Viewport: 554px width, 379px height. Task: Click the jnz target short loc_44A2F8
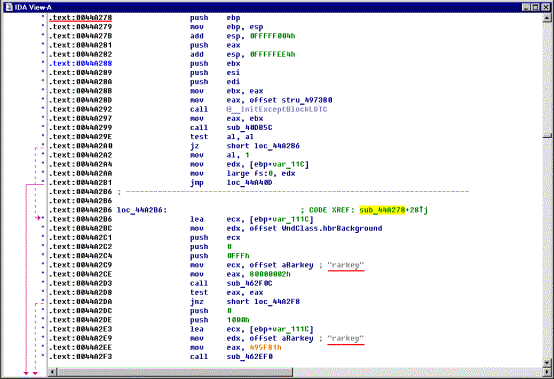pyautogui.click(x=263, y=302)
